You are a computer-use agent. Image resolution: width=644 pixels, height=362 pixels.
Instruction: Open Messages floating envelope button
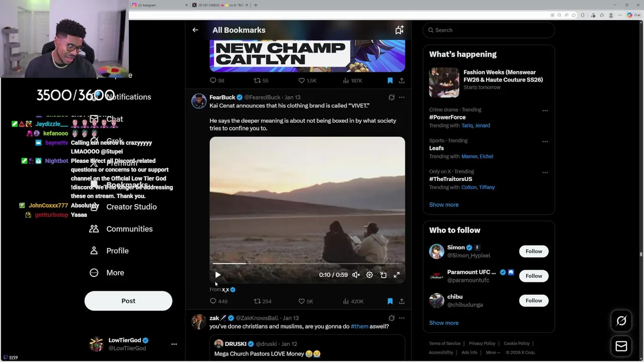coord(621,346)
